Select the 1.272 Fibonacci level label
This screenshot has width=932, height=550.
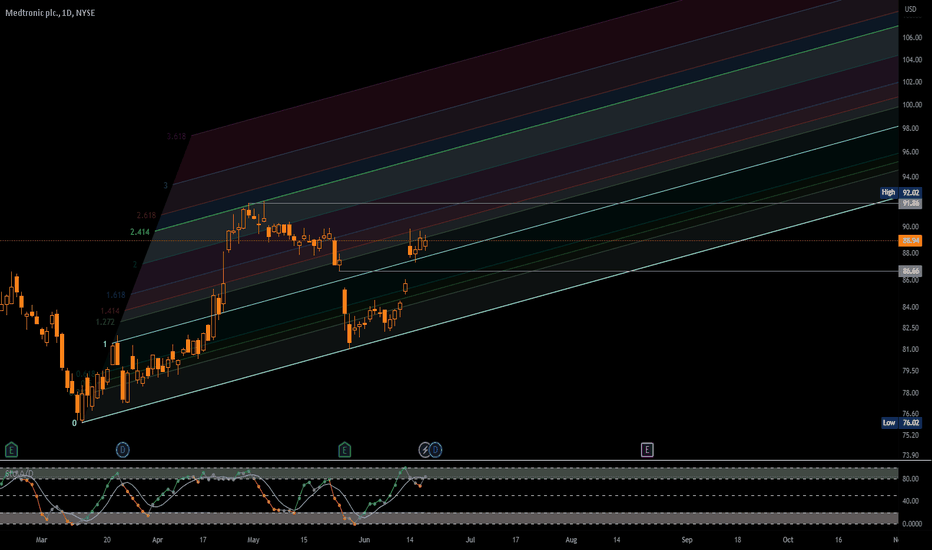105,322
